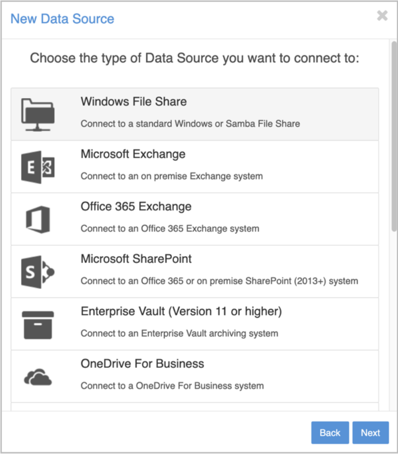Click the OneDrive For Business cloud icon
398x454 pixels.
38,377
